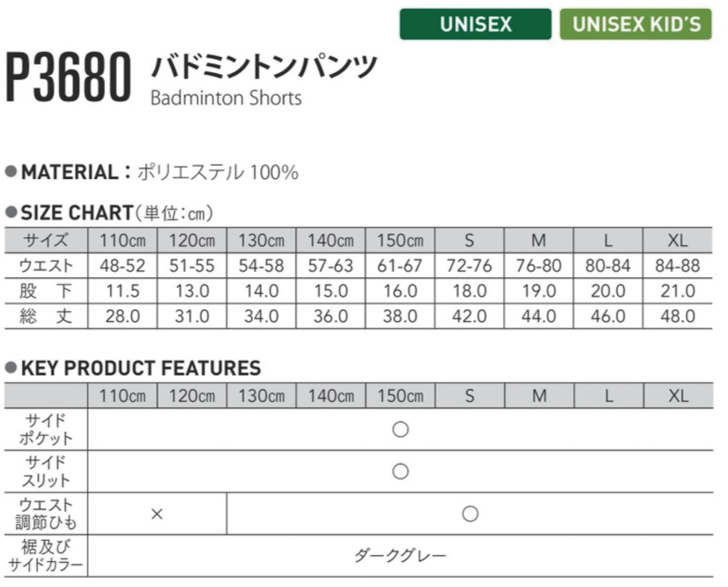The height and width of the screenshot is (587, 728).
Task: Click the UNISEX KID'S badge
Action: (636, 25)
